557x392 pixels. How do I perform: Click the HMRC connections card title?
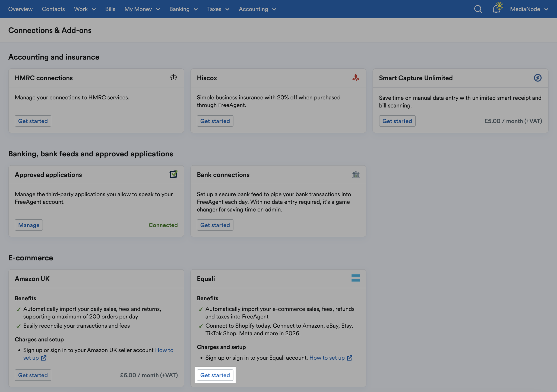point(44,78)
